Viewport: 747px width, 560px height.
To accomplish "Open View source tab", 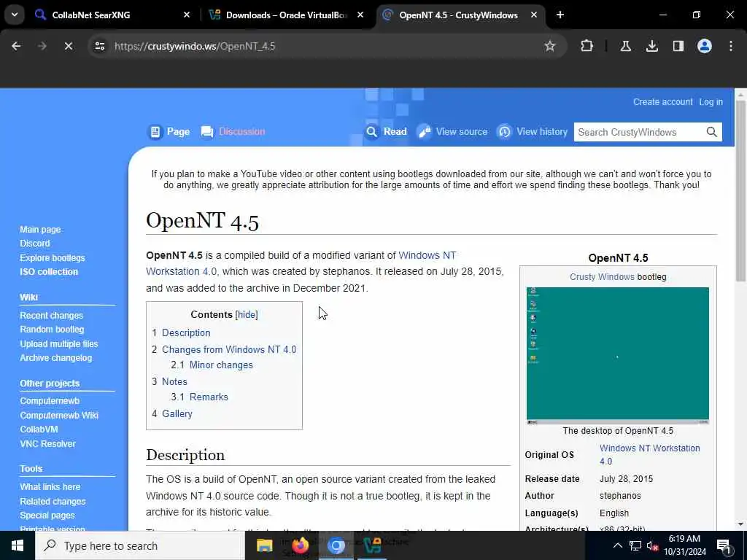I will pos(452,132).
